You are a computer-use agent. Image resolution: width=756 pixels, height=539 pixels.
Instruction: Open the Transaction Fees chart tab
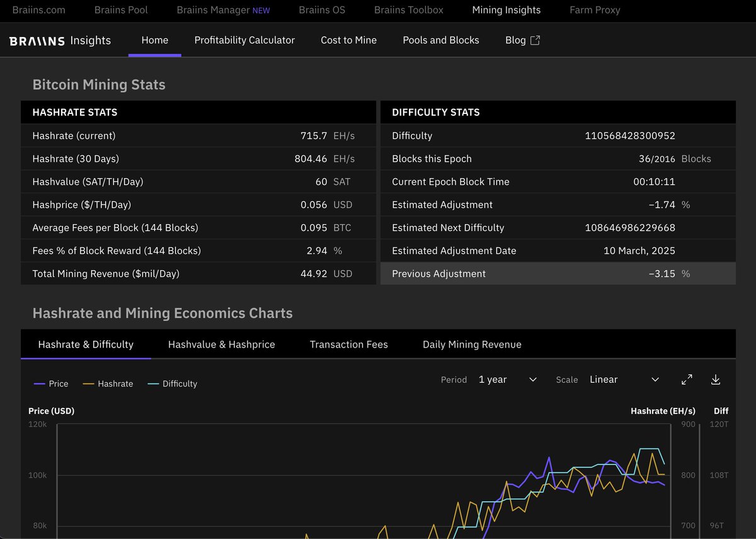[348, 344]
